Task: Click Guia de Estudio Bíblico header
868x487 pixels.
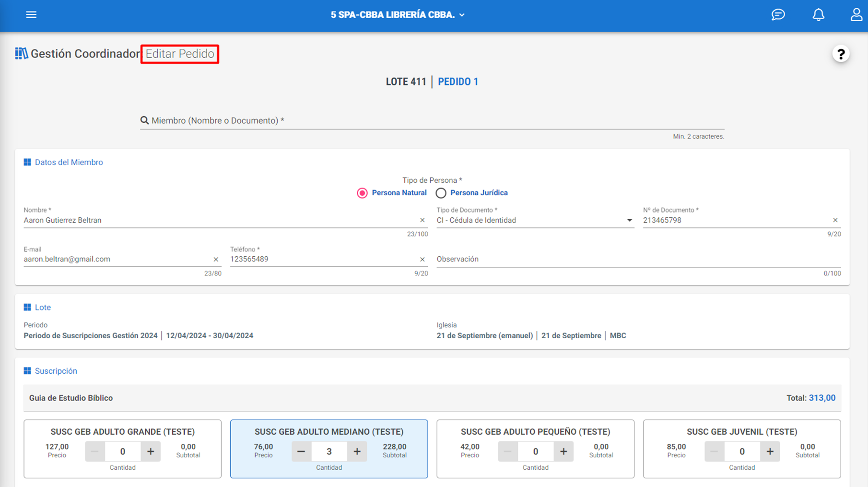Action: tap(71, 398)
